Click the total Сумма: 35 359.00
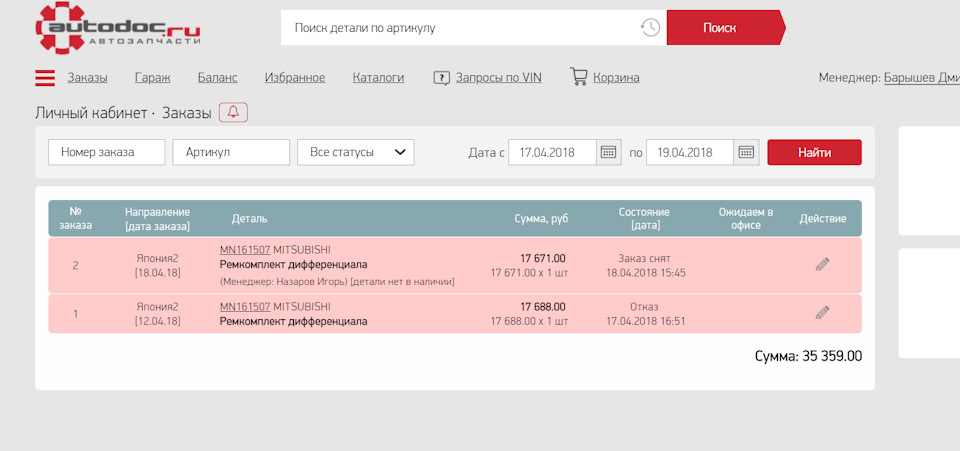 click(808, 356)
